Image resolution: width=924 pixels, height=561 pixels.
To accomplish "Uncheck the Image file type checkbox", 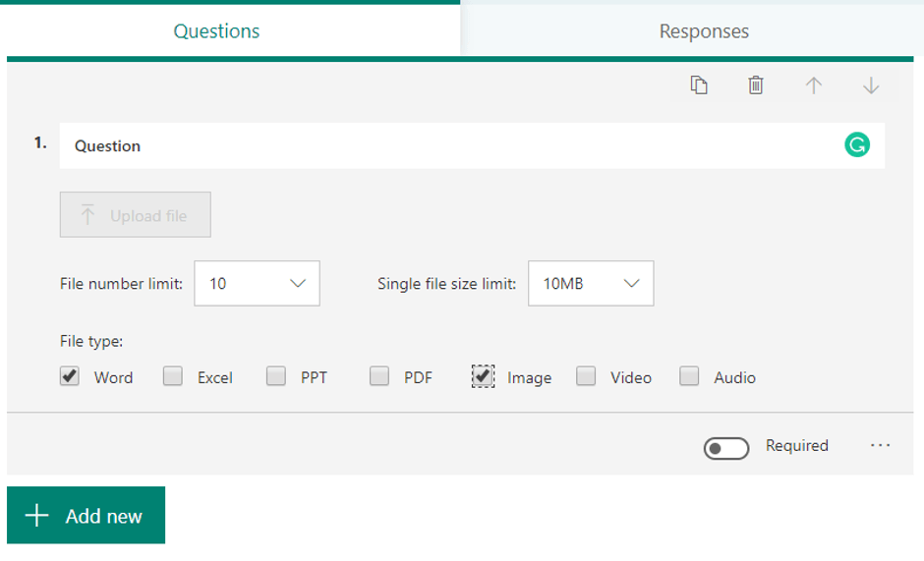I will pyautogui.click(x=483, y=376).
